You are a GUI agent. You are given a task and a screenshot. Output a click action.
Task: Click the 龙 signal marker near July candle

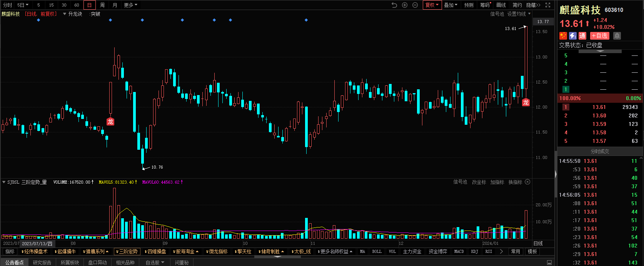[110, 122]
